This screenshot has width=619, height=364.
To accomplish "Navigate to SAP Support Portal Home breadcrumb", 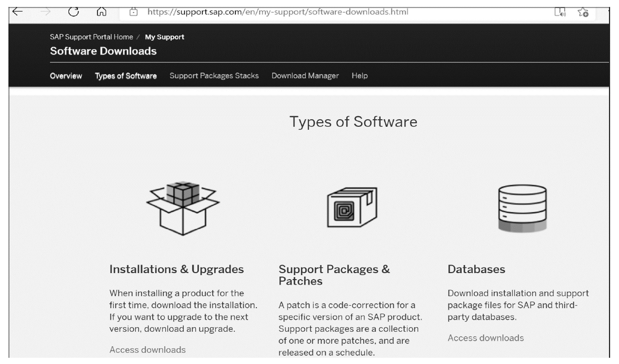I will (91, 37).
